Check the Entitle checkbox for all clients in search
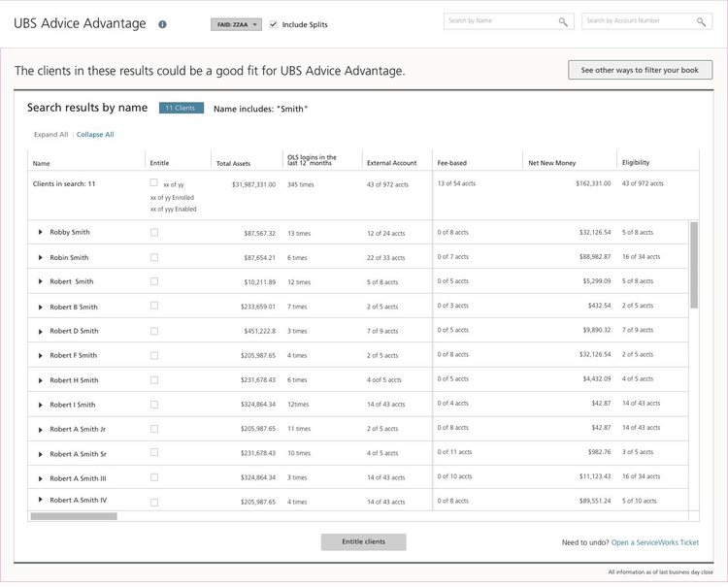728x587 pixels. tap(153, 182)
